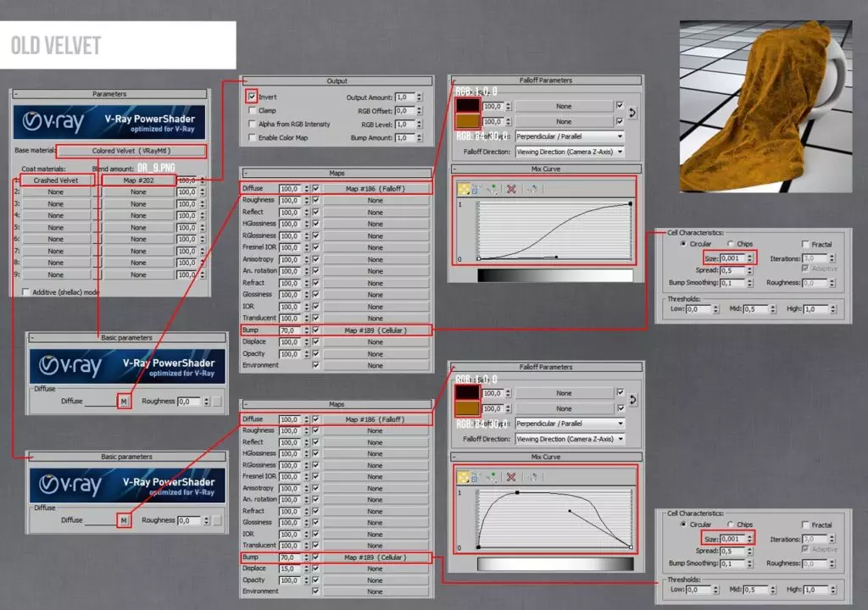Enable Additive (shellac) mode
This screenshot has width=868, height=610.
tap(26, 291)
